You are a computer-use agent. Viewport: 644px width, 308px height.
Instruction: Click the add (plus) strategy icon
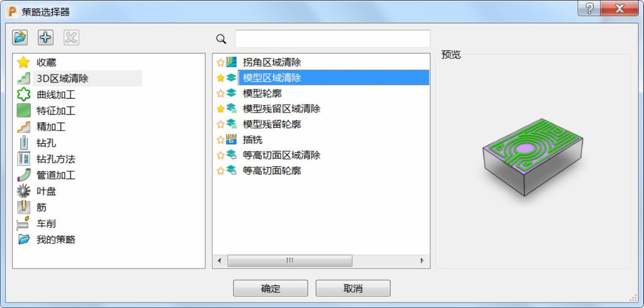[45, 37]
